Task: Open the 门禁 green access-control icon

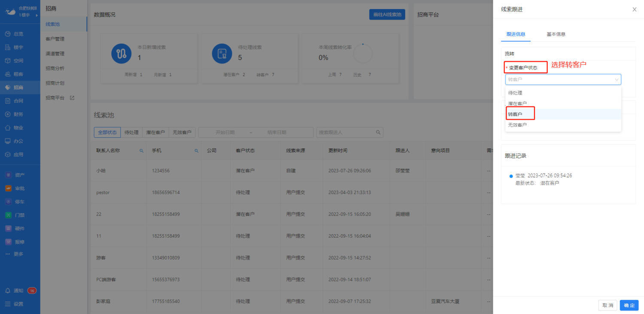Action: 8,215
